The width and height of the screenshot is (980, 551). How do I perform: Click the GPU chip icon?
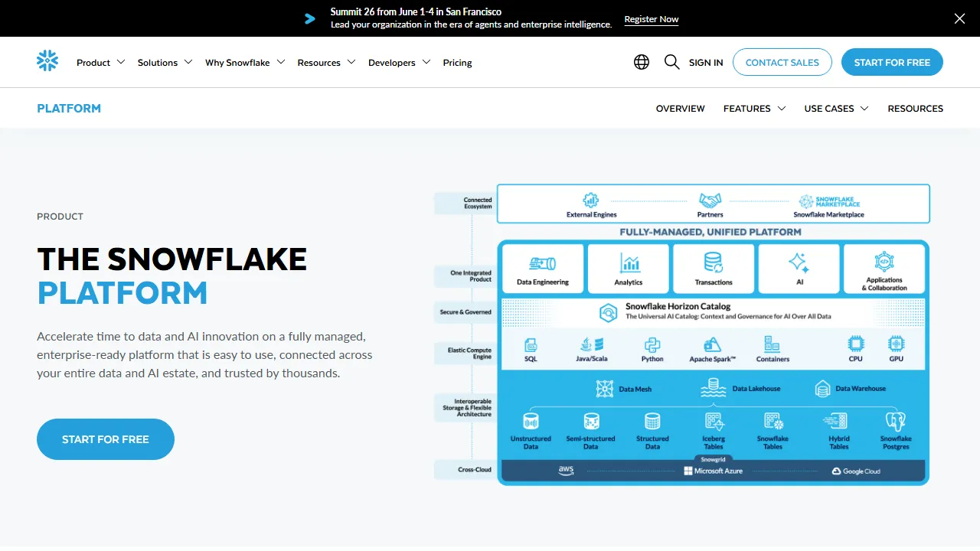click(897, 344)
